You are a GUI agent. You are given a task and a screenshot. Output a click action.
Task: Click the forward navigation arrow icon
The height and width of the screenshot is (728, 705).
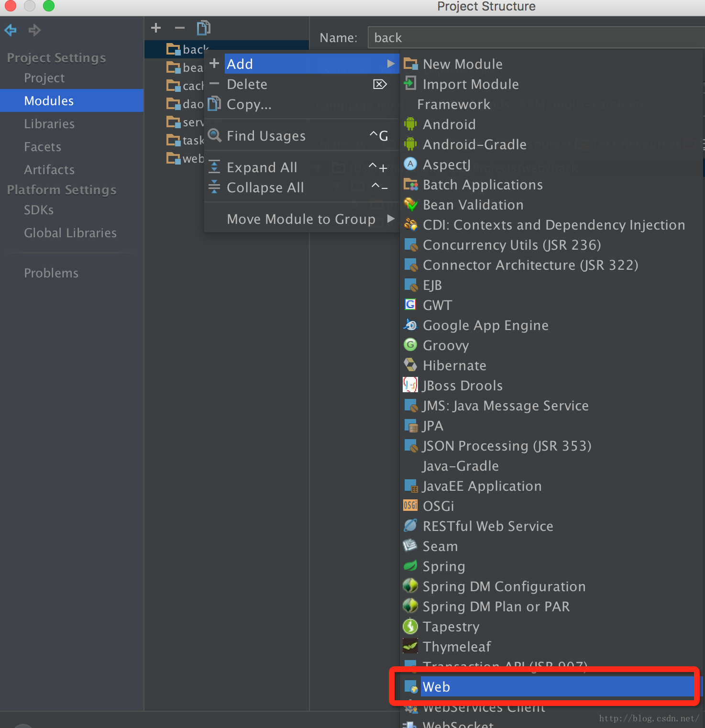(34, 30)
